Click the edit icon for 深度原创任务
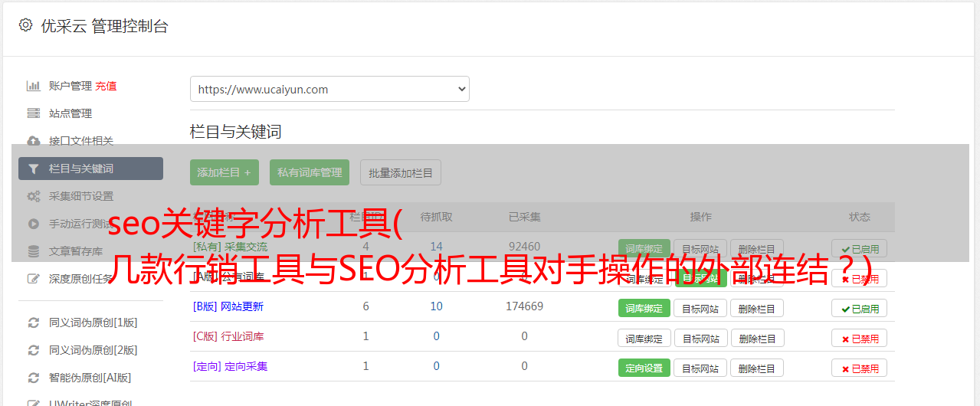This screenshot has width=980, height=406. click(34, 279)
